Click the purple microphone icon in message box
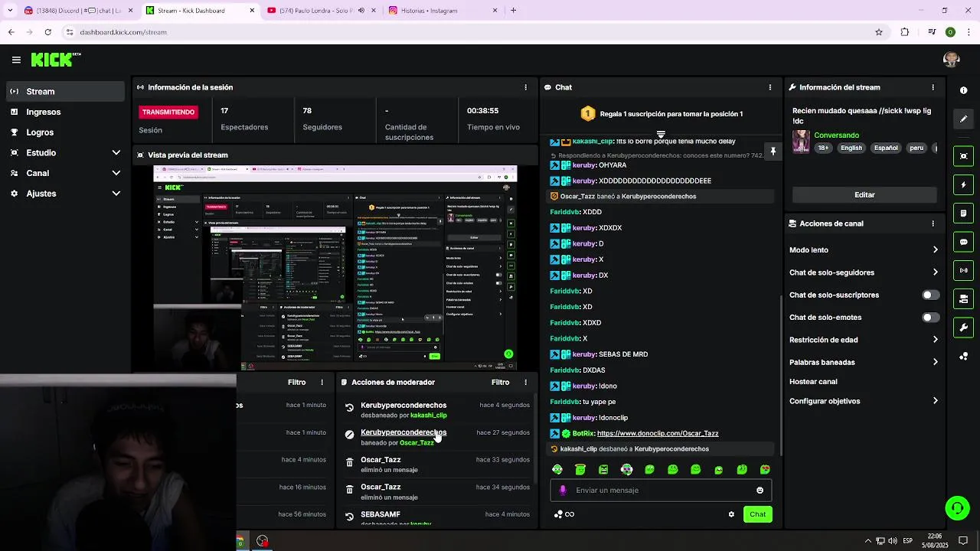This screenshot has width=980, height=551. click(x=563, y=491)
